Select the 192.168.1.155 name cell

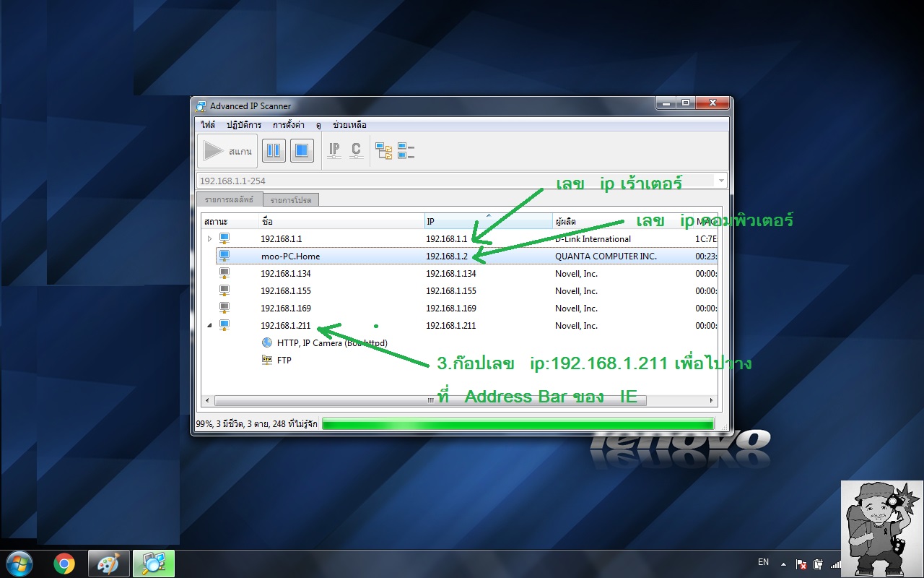pyautogui.click(x=286, y=291)
